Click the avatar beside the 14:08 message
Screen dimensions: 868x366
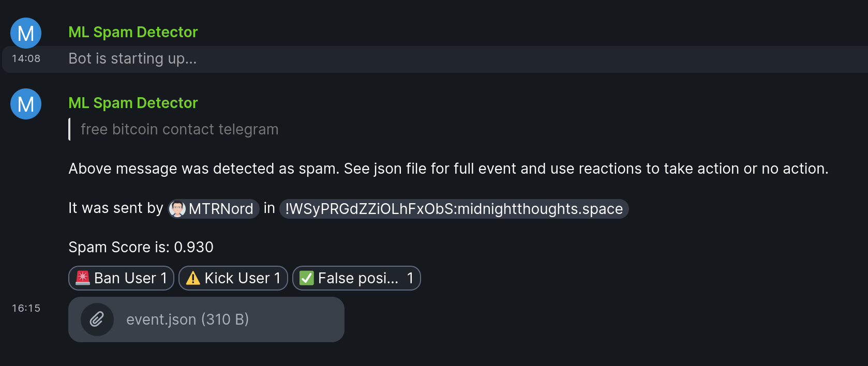26,33
